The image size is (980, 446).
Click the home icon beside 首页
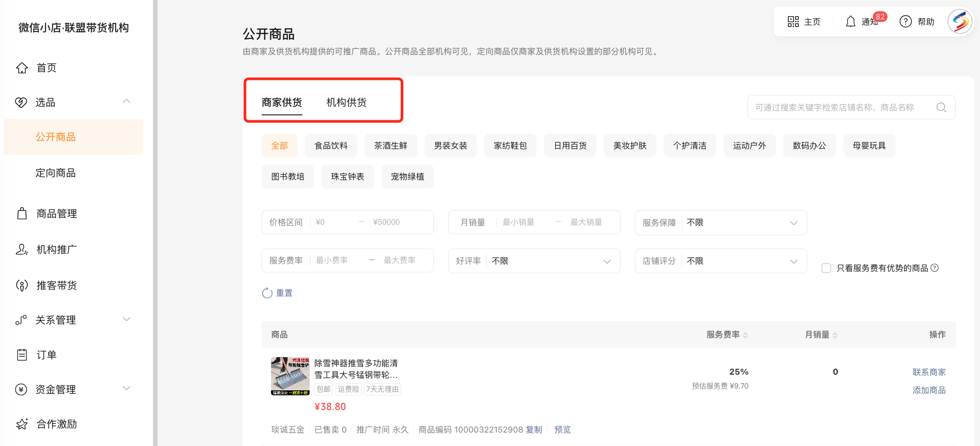click(x=22, y=68)
